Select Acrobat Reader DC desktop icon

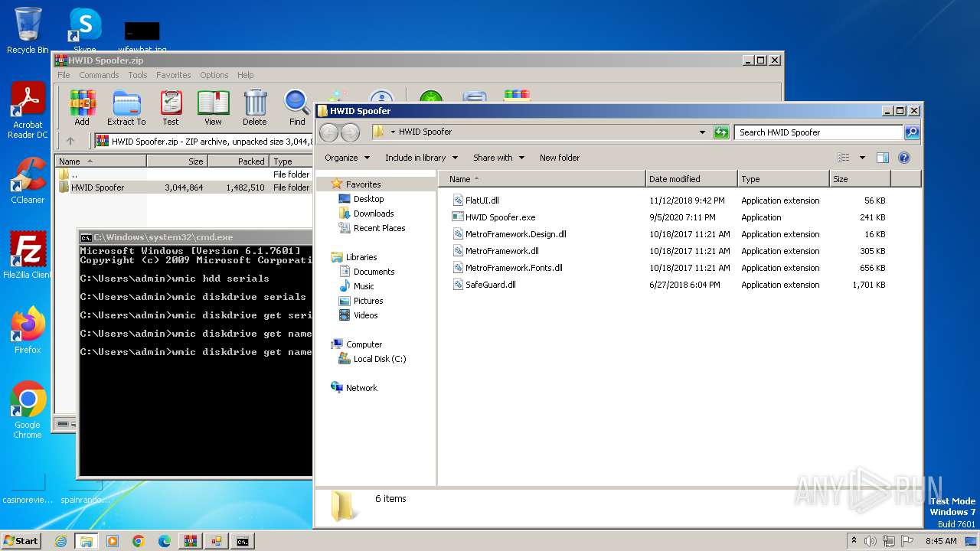tap(28, 111)
